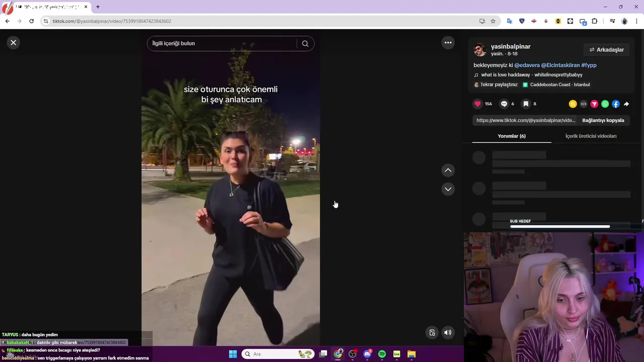644x362 pixels.
Task: Open Google Translate extension icon
Action: pos(510,21)
